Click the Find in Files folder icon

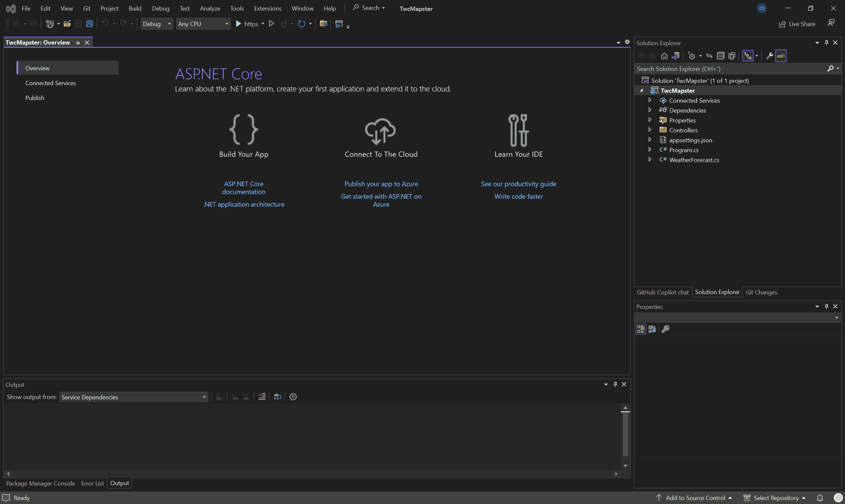tap(323, 24)
